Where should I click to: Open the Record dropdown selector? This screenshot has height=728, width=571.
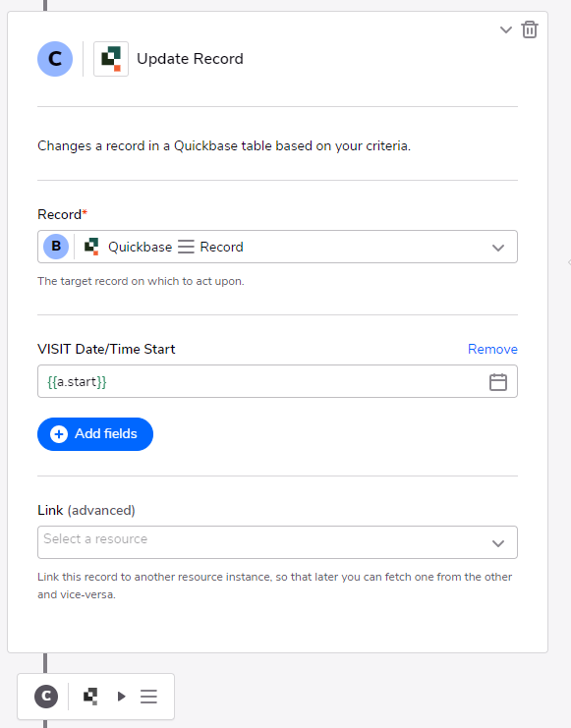[x=277, y=247]
